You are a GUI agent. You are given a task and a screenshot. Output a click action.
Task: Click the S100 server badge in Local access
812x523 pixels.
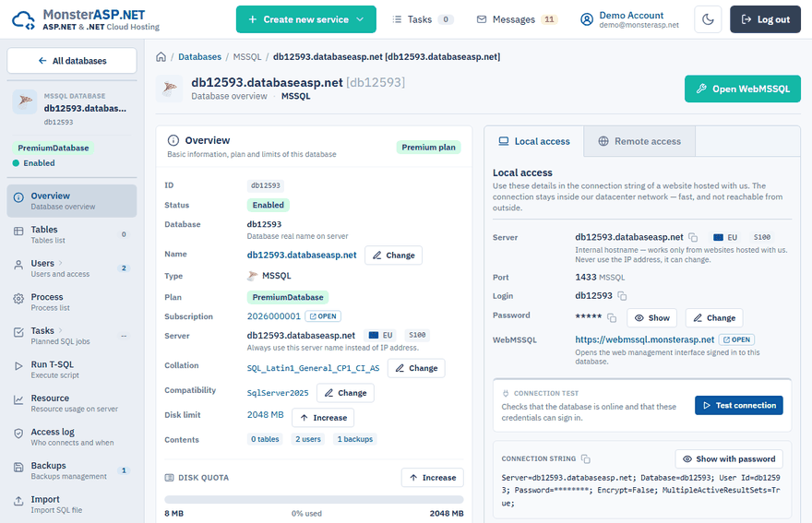(x=762, y=237)
